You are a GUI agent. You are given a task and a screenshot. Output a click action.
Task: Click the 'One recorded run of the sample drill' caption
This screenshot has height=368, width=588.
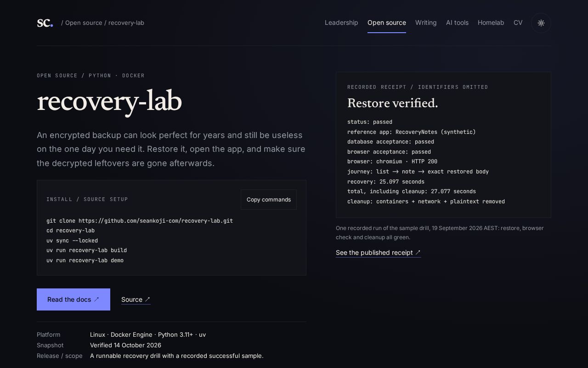(x=440, y=233)
